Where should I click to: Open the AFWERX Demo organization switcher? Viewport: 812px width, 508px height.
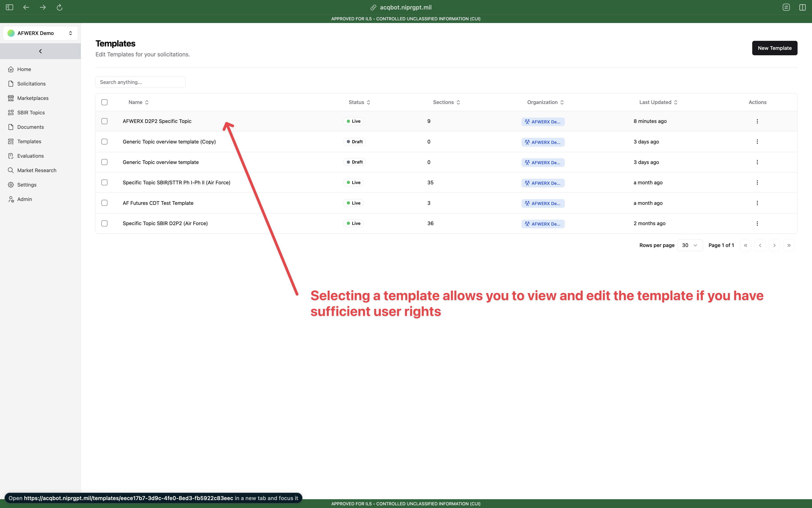[40, 33]
